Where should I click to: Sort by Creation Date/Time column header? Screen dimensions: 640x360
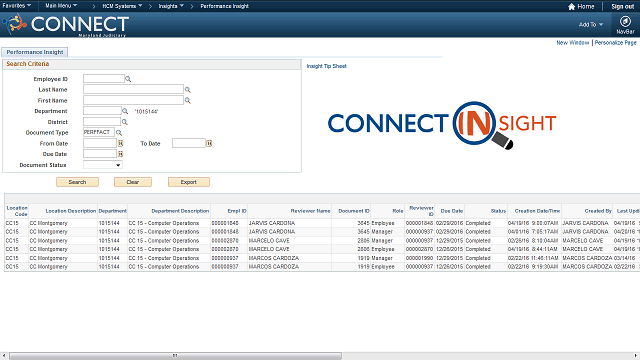[537, 211]
